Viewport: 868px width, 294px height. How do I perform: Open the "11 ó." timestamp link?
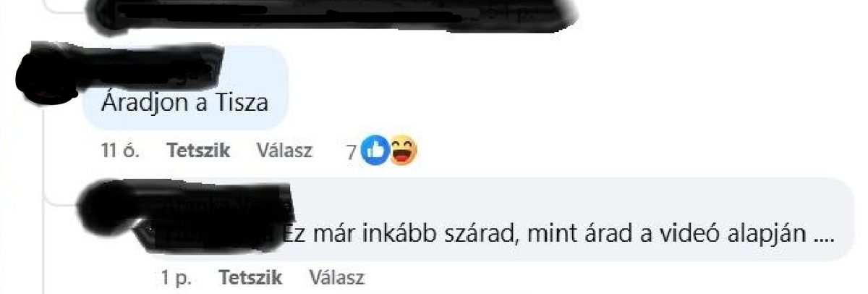[121, 151]
